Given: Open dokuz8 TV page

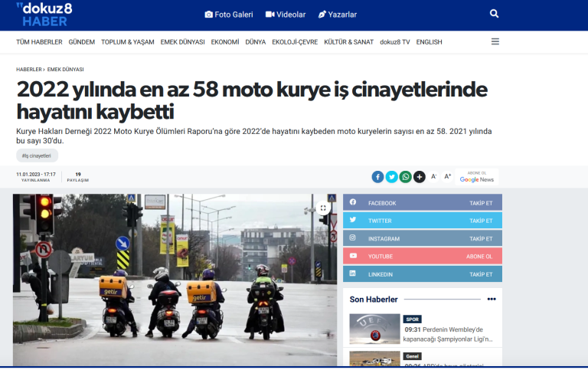Looking at the screenshot, I should [395, 42].
